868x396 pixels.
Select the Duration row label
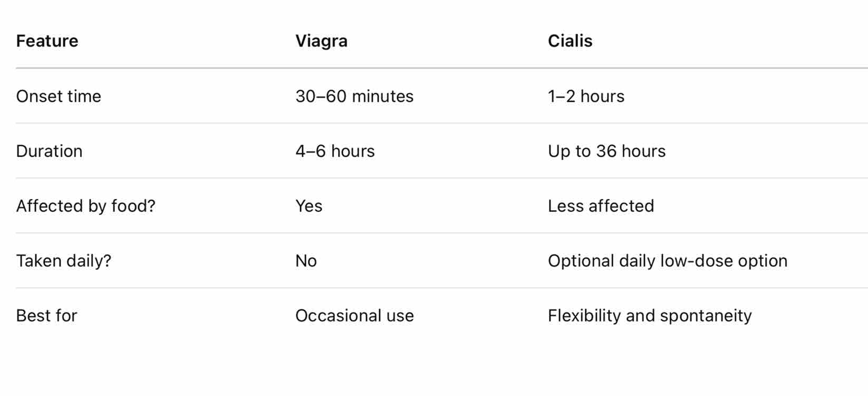[49, 151]
